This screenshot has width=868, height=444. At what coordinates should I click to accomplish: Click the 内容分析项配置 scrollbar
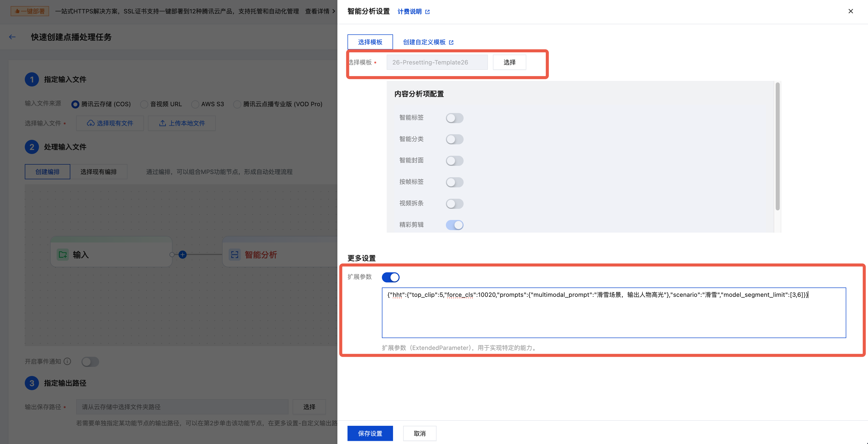(x=777, y=147)
